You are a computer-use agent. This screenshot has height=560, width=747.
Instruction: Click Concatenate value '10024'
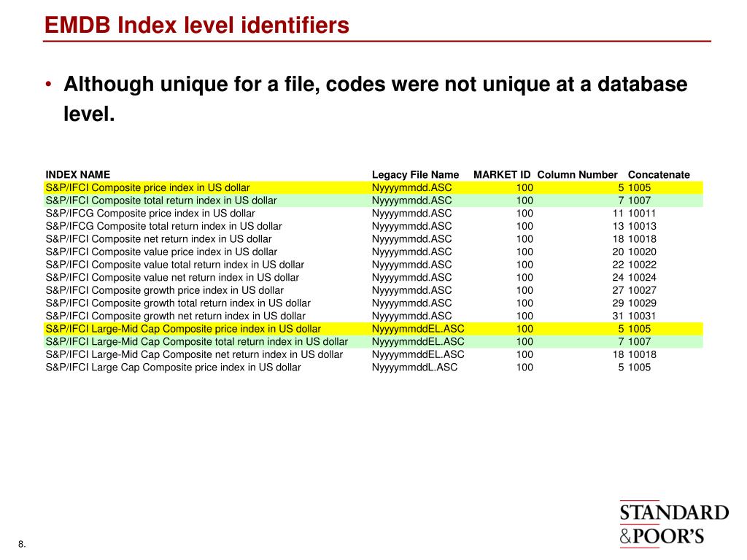click(642, 278)
